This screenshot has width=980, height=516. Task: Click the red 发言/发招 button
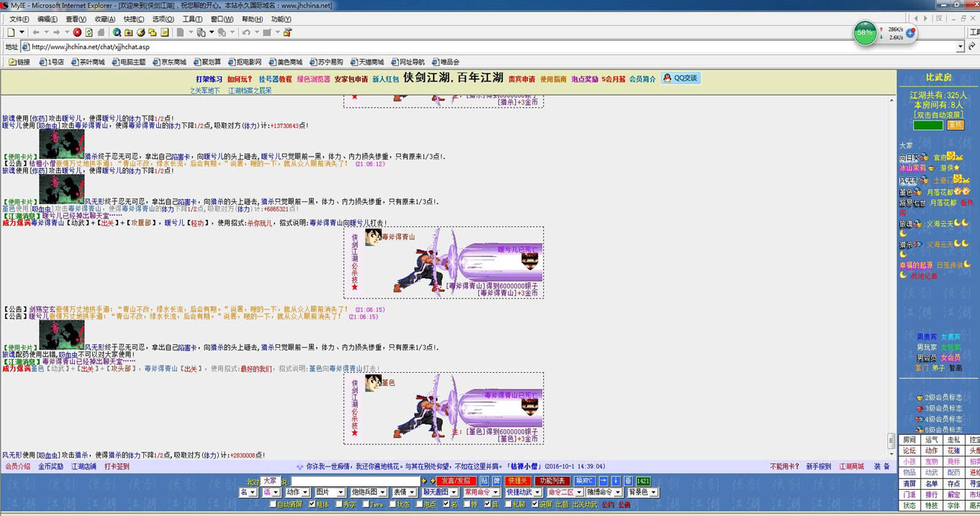[x=456, y=481]
